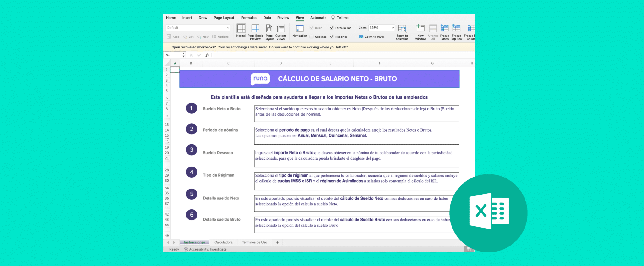Click Zoom to Selection icon
The height and width of the screenshot is (266, 644).
click(x=402, y=29)
